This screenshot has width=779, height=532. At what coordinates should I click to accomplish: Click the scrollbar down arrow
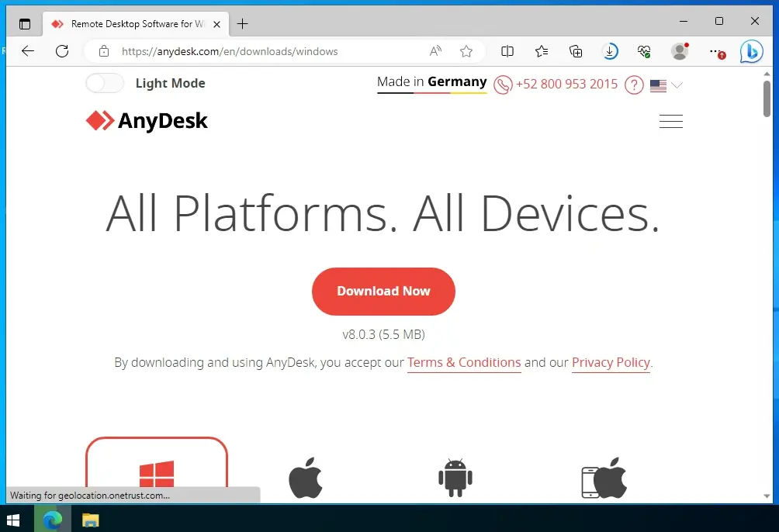coord(767,496)
